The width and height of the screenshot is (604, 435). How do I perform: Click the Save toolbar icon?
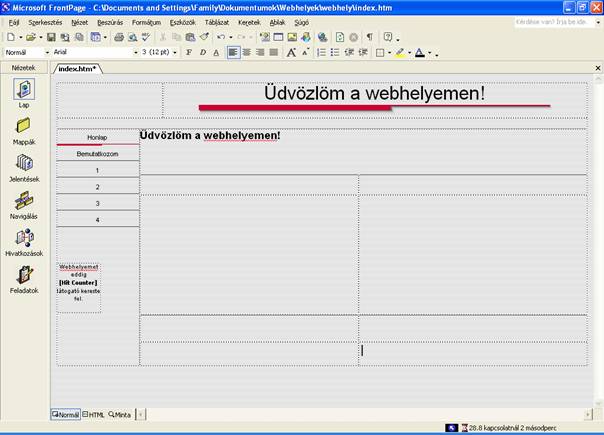click(51, 37)
